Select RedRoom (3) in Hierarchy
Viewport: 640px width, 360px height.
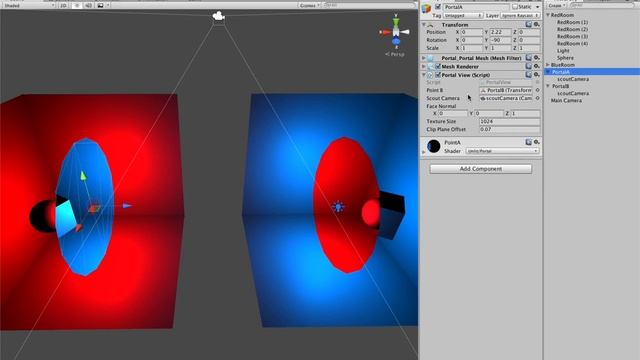[x=572, y=36]
